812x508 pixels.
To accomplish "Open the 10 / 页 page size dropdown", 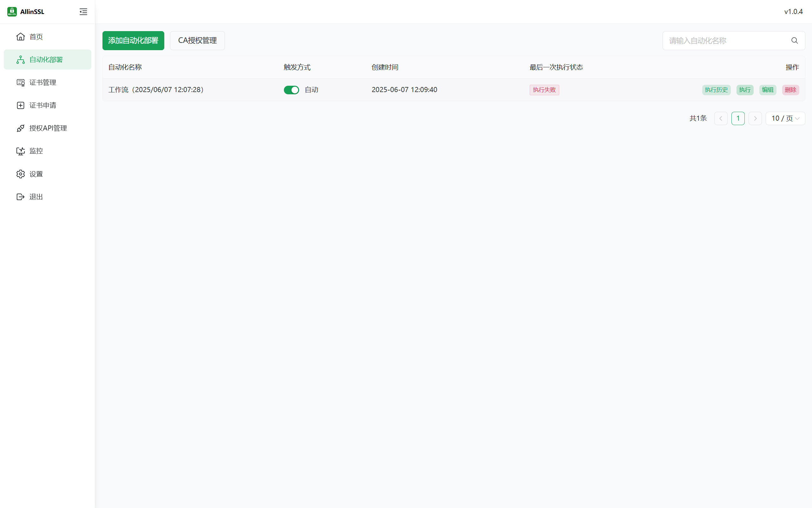I will point(785,118).
